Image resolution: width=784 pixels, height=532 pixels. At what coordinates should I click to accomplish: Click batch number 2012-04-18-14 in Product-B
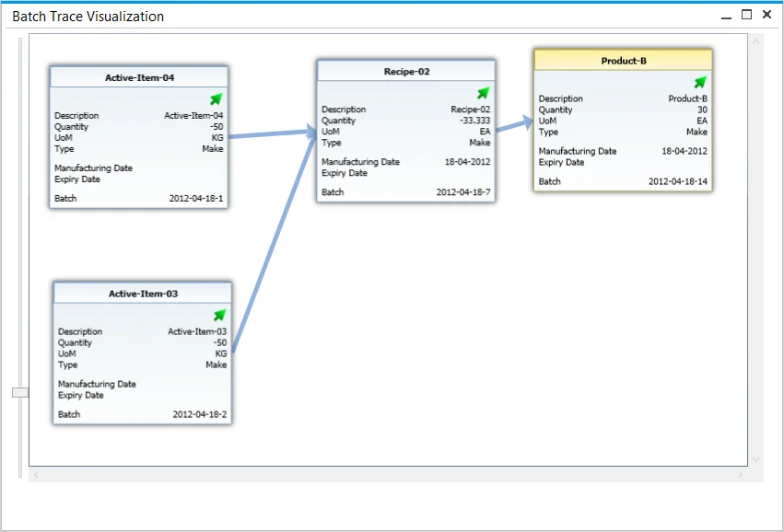click(677, 181)
